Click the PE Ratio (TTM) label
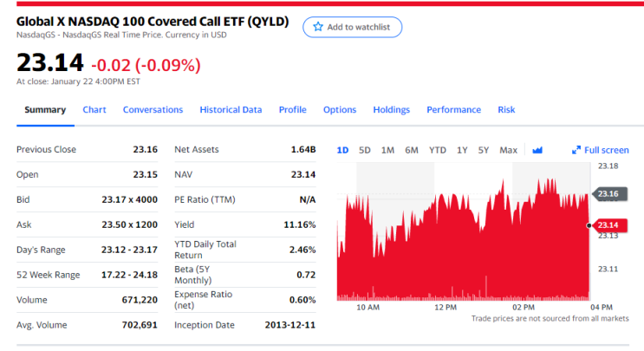 pos(205,199)
